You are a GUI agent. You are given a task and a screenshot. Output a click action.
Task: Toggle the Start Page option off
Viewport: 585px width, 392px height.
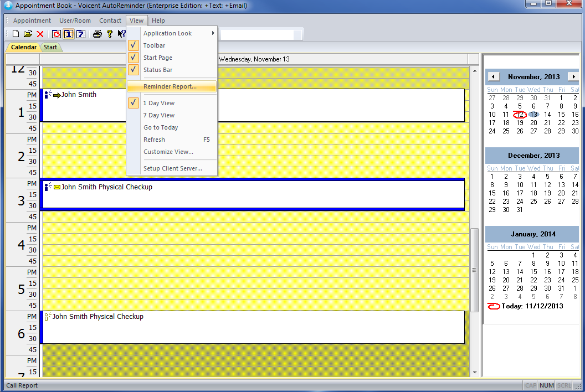157,58
